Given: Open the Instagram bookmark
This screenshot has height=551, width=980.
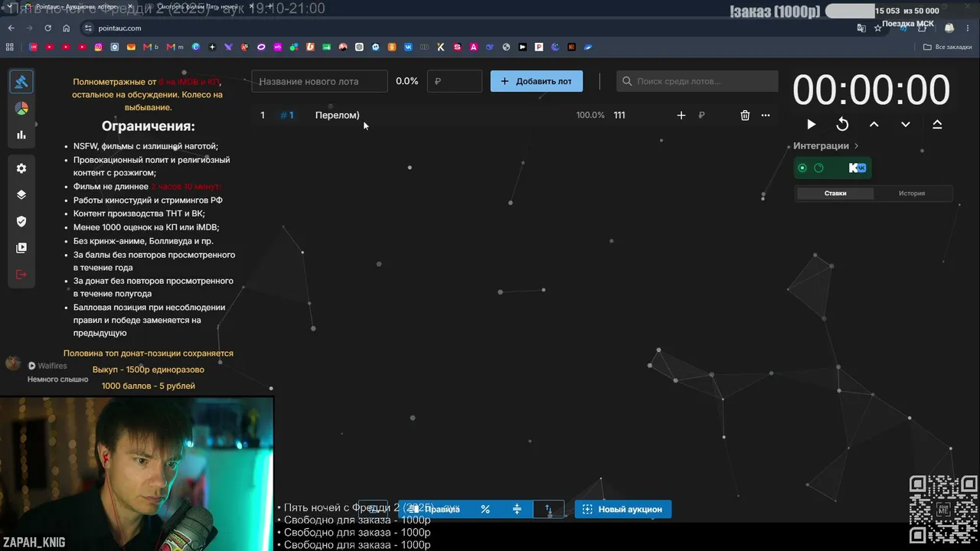Looking at the screenshot, I should (99, 47).
